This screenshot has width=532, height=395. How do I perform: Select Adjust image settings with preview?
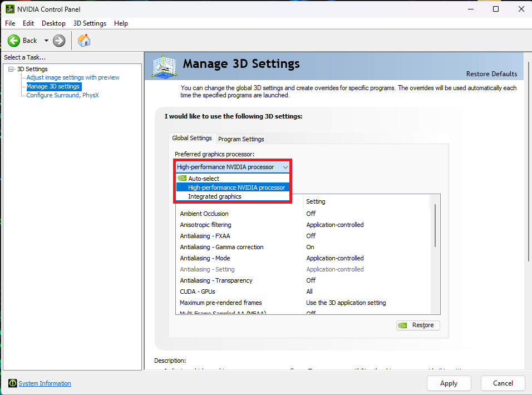pos(73,77)
